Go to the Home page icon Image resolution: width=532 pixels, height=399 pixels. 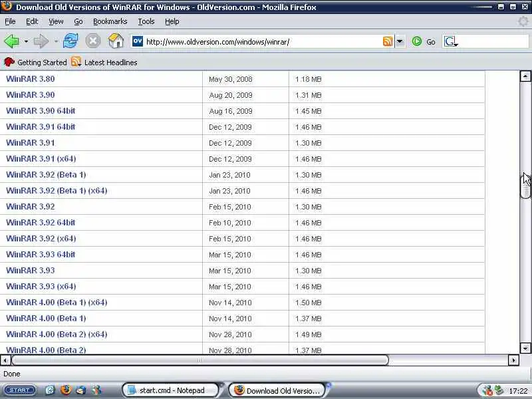(116, 41)
